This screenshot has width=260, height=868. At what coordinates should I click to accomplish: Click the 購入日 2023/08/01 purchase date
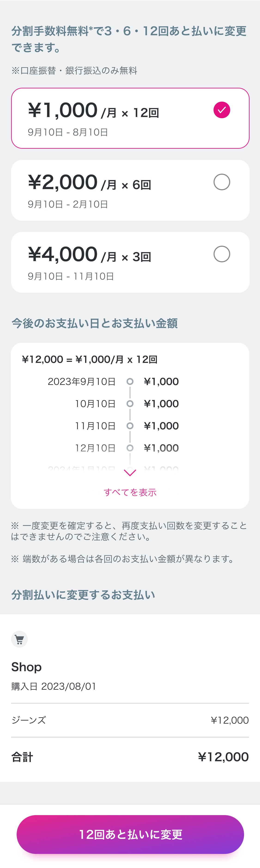pos(54,686)
